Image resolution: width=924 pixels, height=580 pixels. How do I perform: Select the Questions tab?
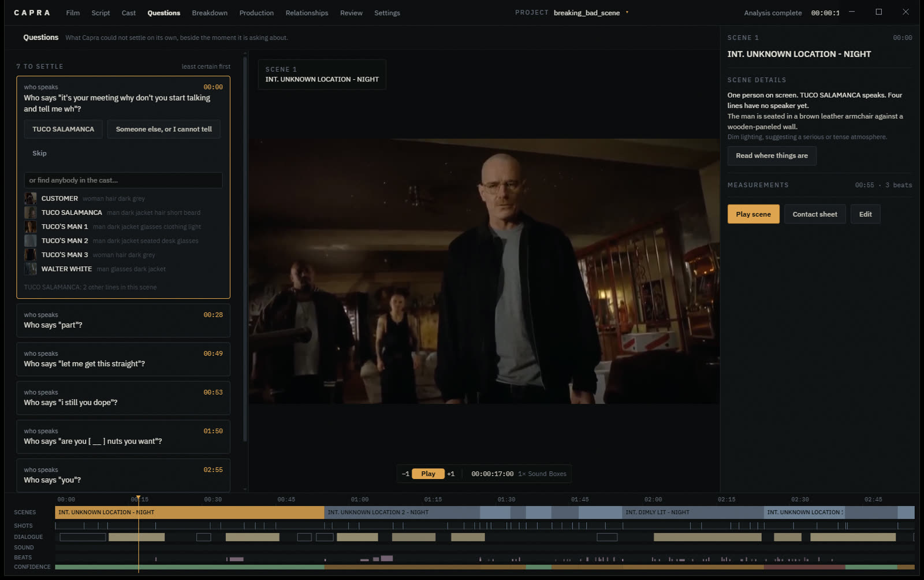163,13
